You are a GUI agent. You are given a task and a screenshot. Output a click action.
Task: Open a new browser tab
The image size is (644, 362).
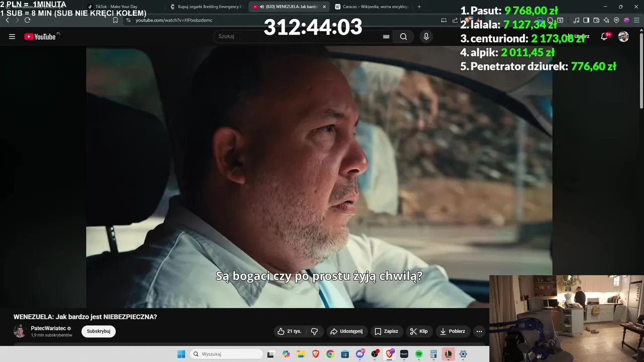click(x=419, y=7)
